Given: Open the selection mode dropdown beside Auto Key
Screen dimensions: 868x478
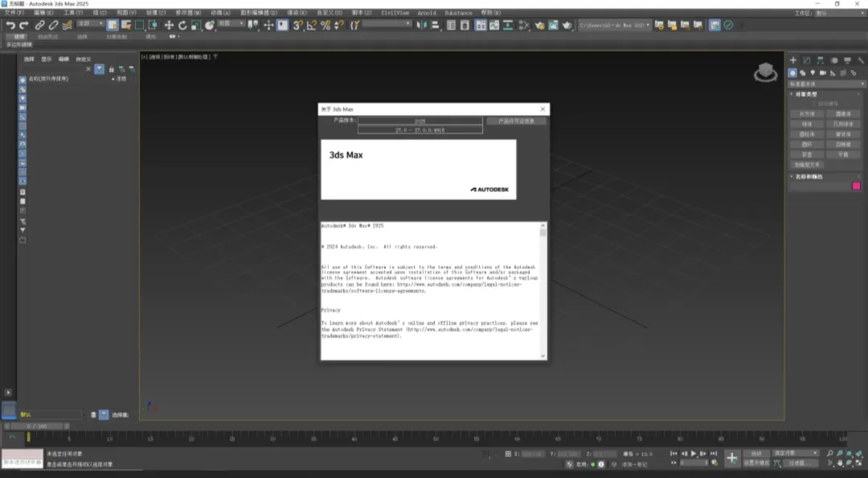Looking at the screenshot, I should pyautogui.click(x=796, y=453).
